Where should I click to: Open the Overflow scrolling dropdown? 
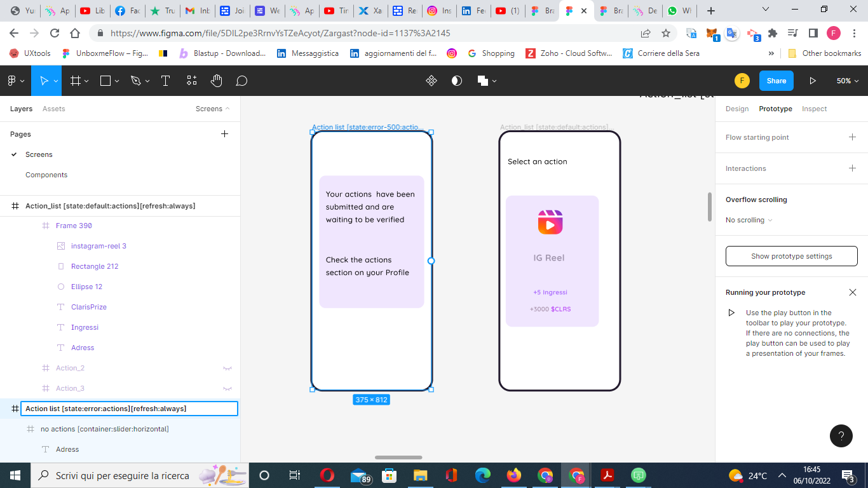[x=749, y=220]
